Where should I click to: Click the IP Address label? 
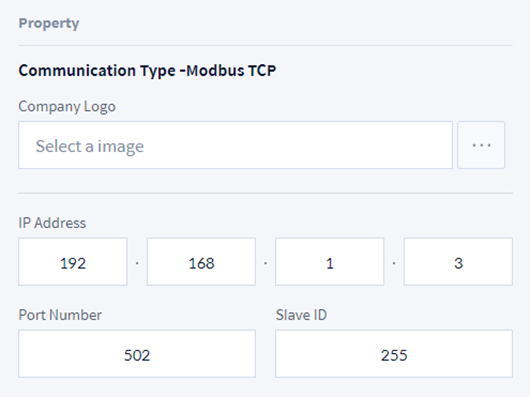52,223
